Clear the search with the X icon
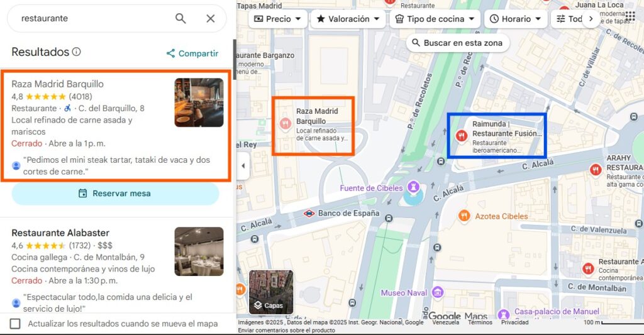The height and width of the screenshot is (335, 644). point(211,18)
